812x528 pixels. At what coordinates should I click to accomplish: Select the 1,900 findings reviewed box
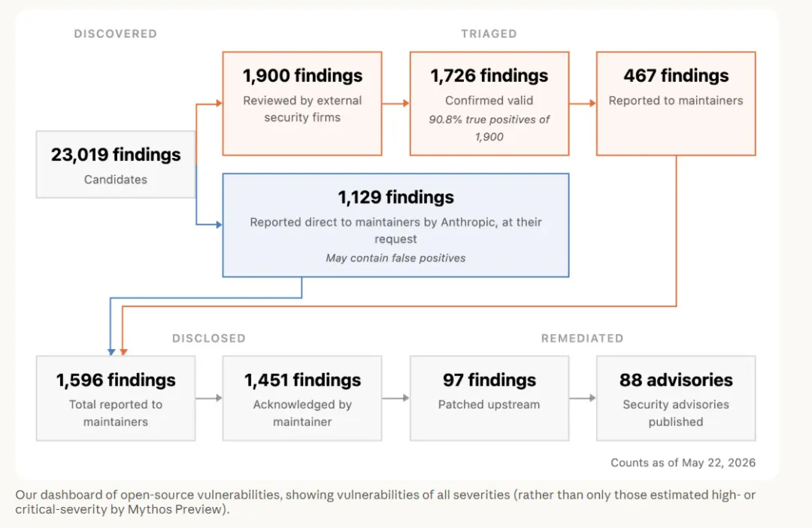tap(302, 103)
